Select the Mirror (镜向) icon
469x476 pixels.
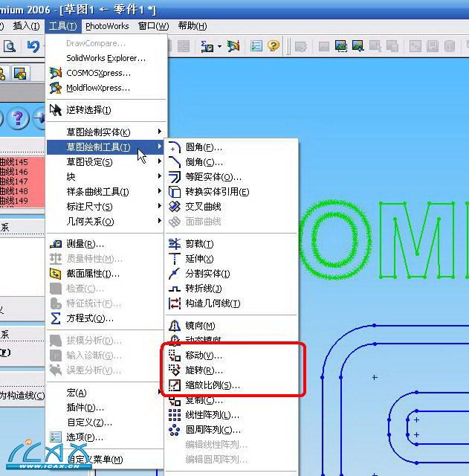[175, 326]
